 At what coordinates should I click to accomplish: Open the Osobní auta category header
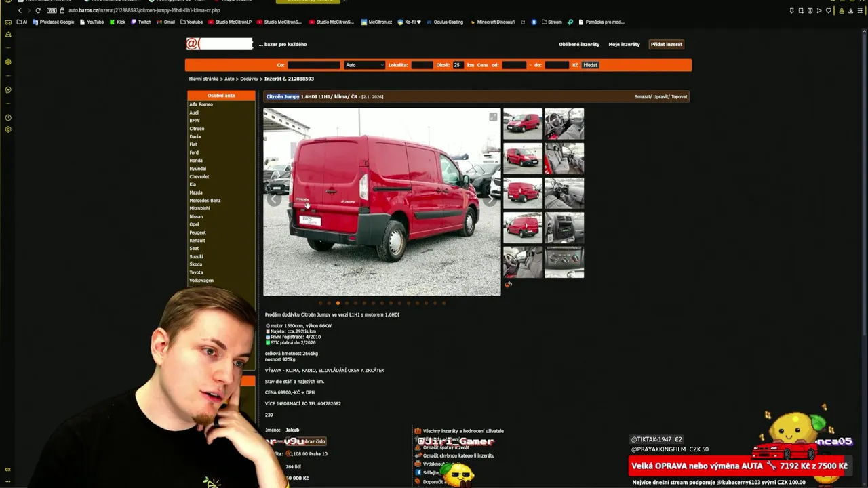coord(221,96)
